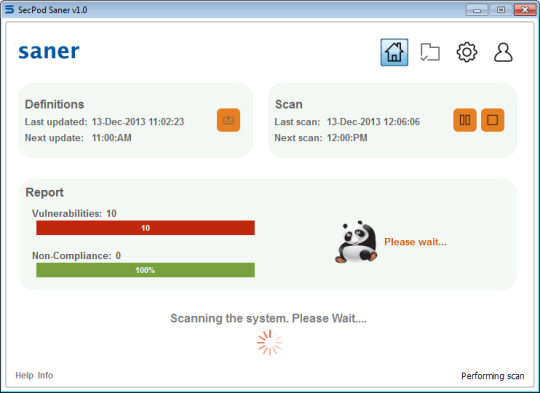The height and width of the screenshot is (393, 540).
Task: Click last updated value 13-Dec-2013 11:02:23
Action: tap(138, 122)
